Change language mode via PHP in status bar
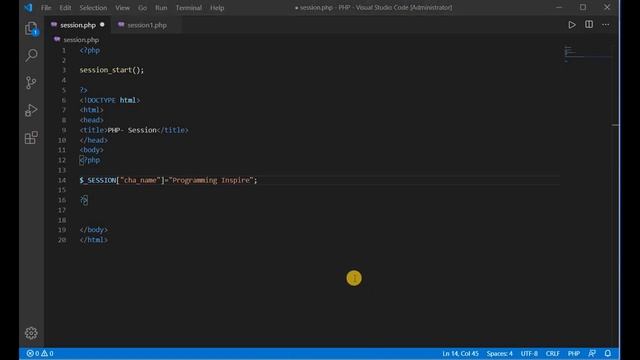This screenshot has width=640, height=360. coord(573,353)
